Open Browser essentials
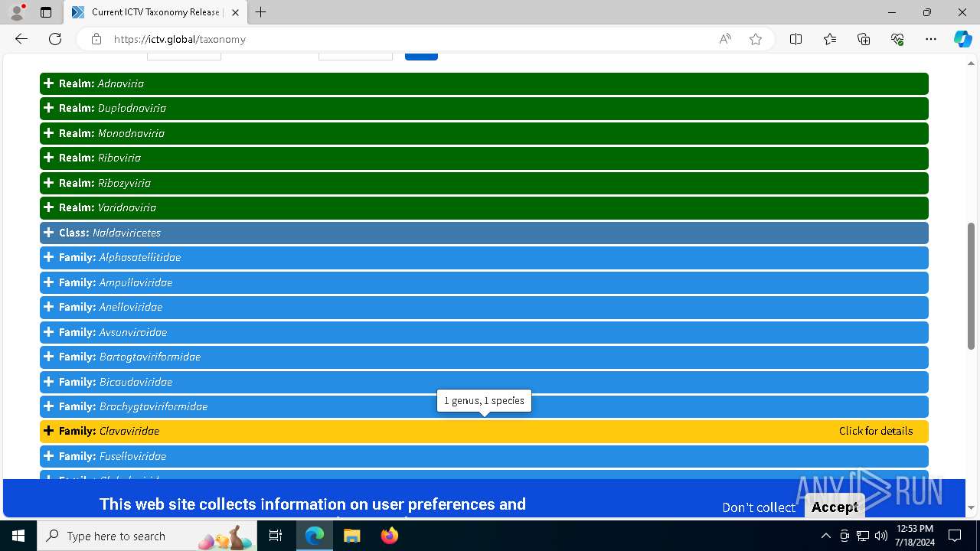 [x=897, y=39]
